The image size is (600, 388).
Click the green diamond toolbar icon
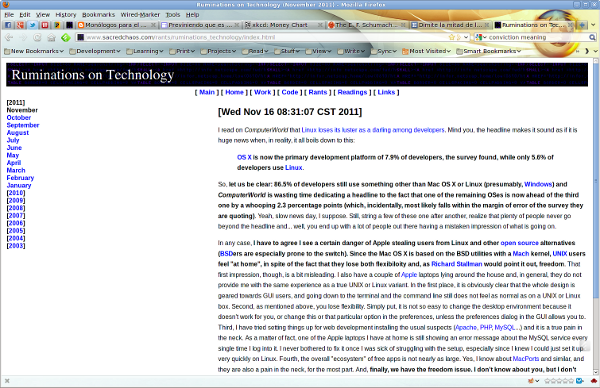click(66, 37)
